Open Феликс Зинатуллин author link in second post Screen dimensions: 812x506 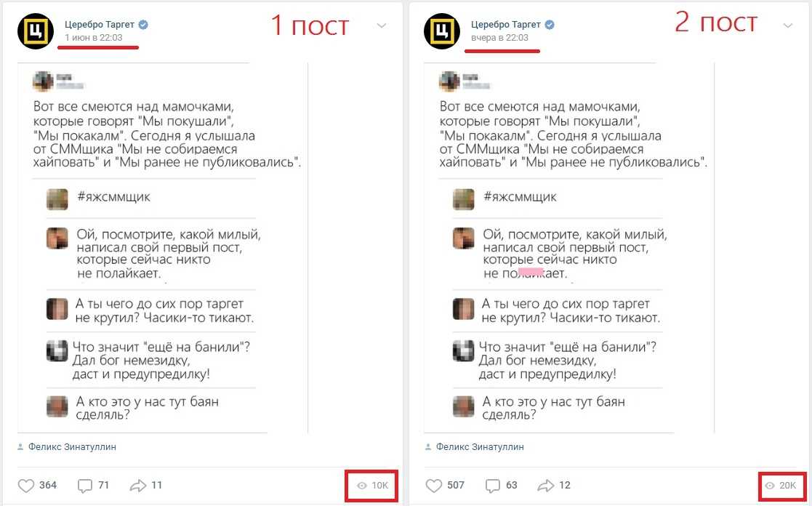click(x=480, y=446)
